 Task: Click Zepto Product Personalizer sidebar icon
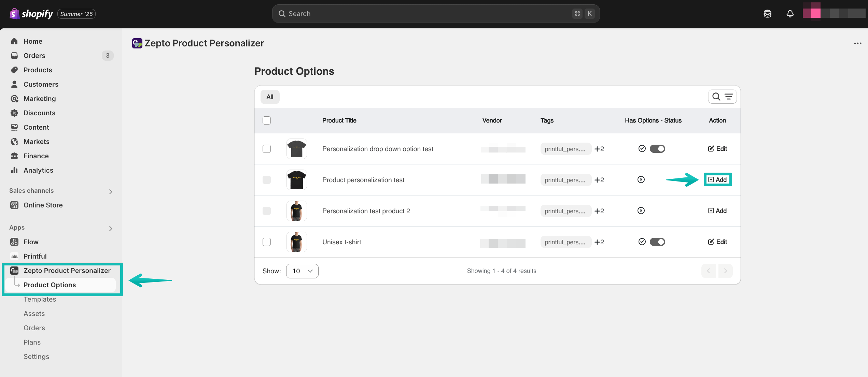14,271
